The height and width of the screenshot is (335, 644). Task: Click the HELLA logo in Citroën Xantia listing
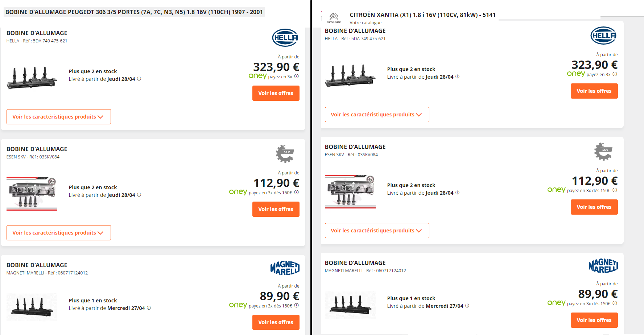pos(603,36)
